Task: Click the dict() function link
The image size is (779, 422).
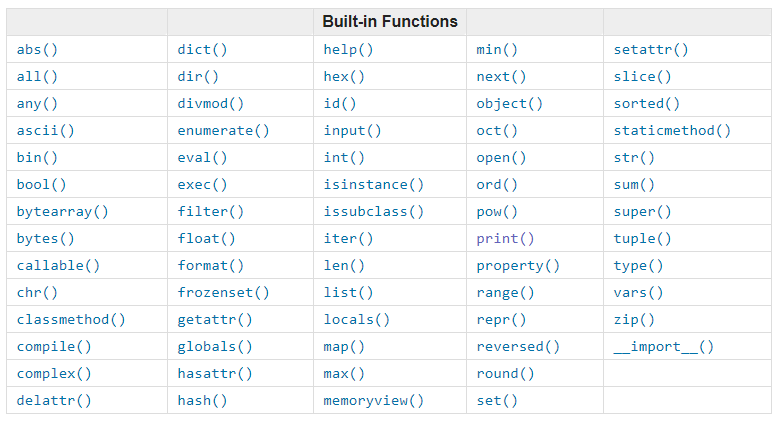Action: point(202,49)
